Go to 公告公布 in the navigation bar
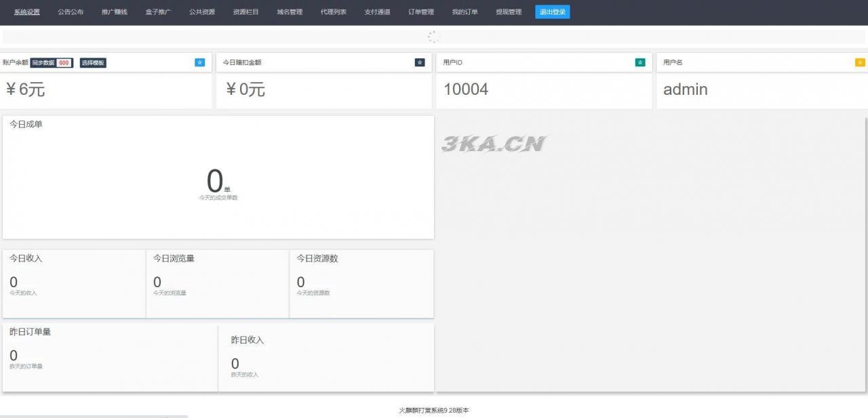This screenshot has width=868, height=418. coord(71,12)
